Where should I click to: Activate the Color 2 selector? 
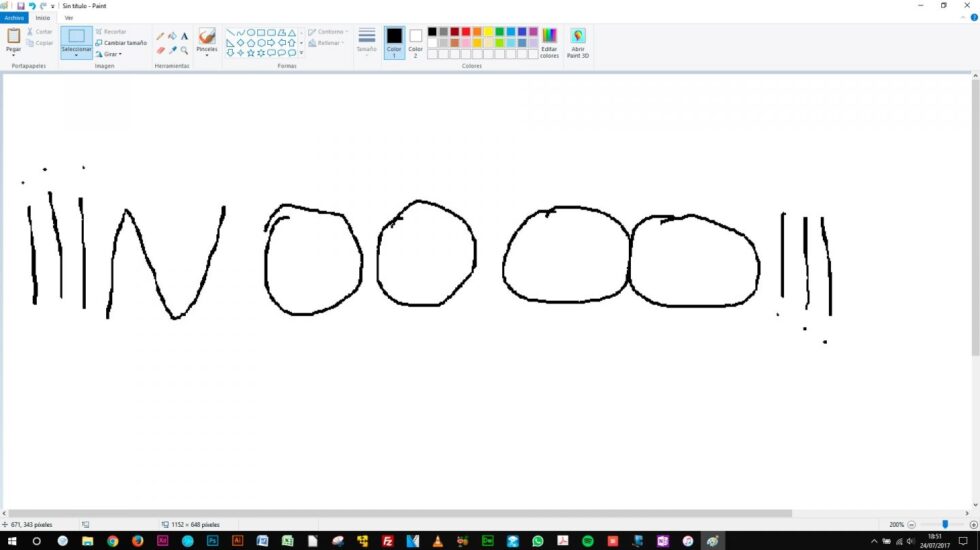pyautogui.click(x=415, y=42)
